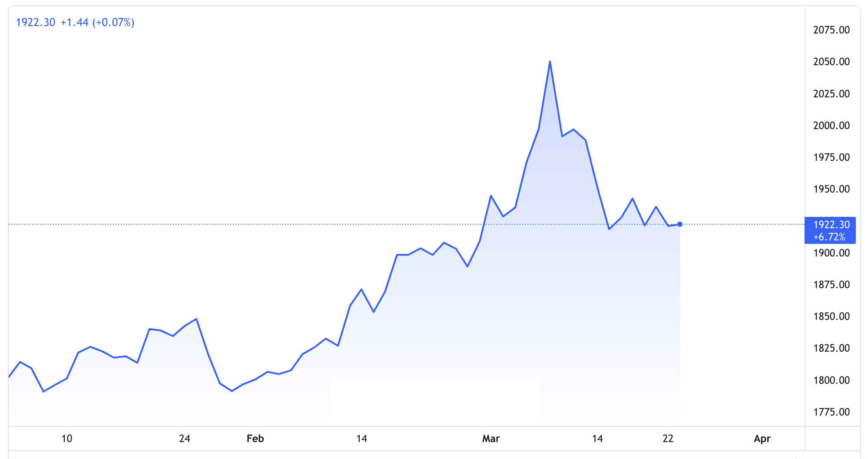Select the Mar label on the time axis
Viewport: 868px width, 459px height.
(491, 439)
